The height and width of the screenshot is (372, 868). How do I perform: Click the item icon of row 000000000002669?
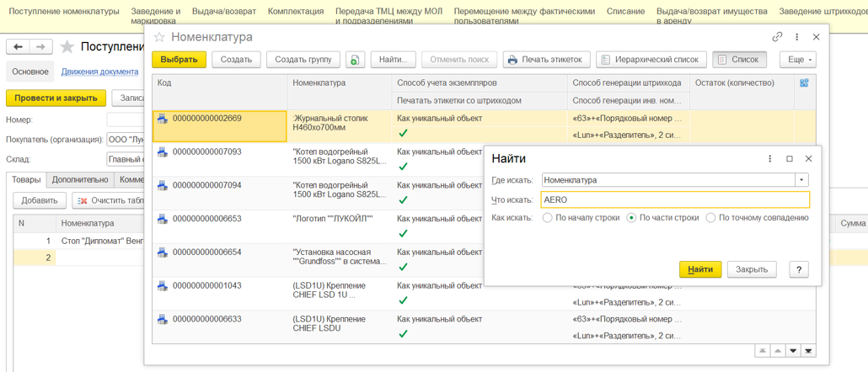(163, 119)
